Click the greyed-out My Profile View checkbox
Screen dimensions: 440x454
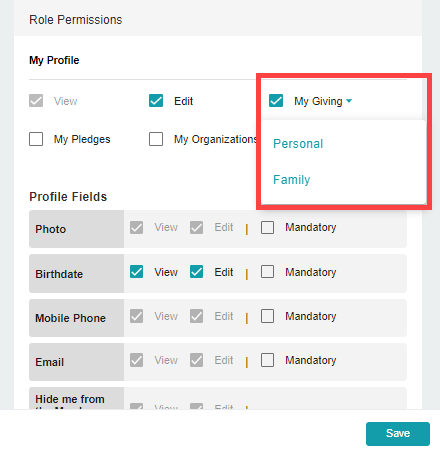tap(36, 101)
